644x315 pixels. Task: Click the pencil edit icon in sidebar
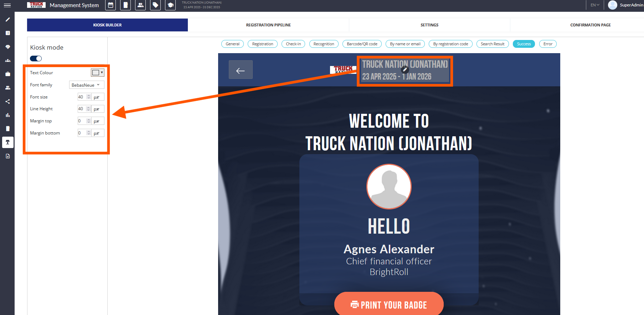click(x=7, y=20)
